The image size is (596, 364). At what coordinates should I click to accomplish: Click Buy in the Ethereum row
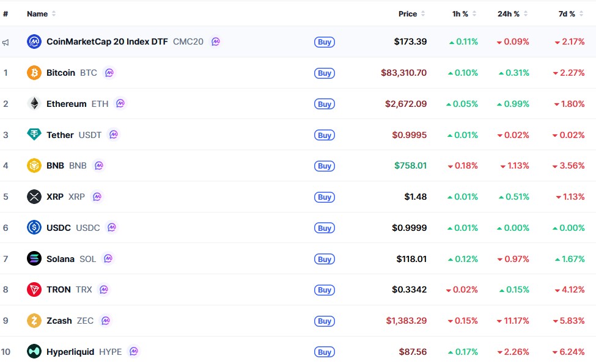[x=325, y=104]
